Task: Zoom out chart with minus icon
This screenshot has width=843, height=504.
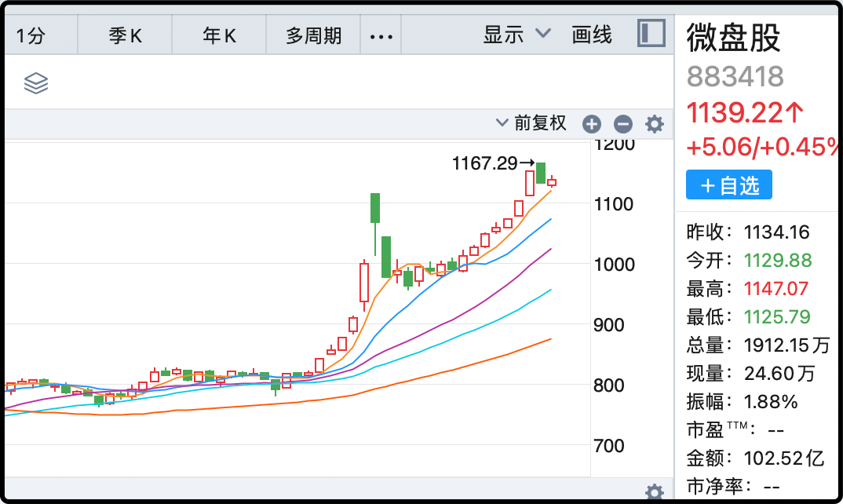Action: pos(622,124)
